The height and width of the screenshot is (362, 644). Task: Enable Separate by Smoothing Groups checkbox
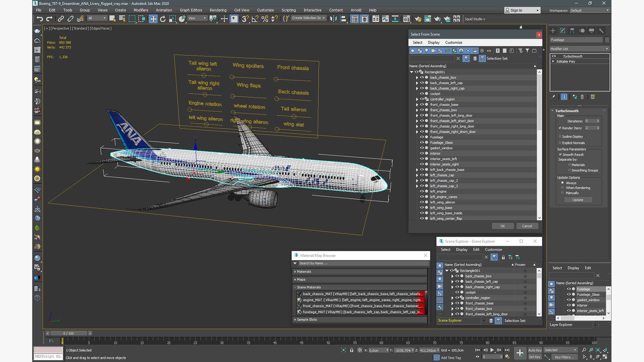[x=570, y=170]
